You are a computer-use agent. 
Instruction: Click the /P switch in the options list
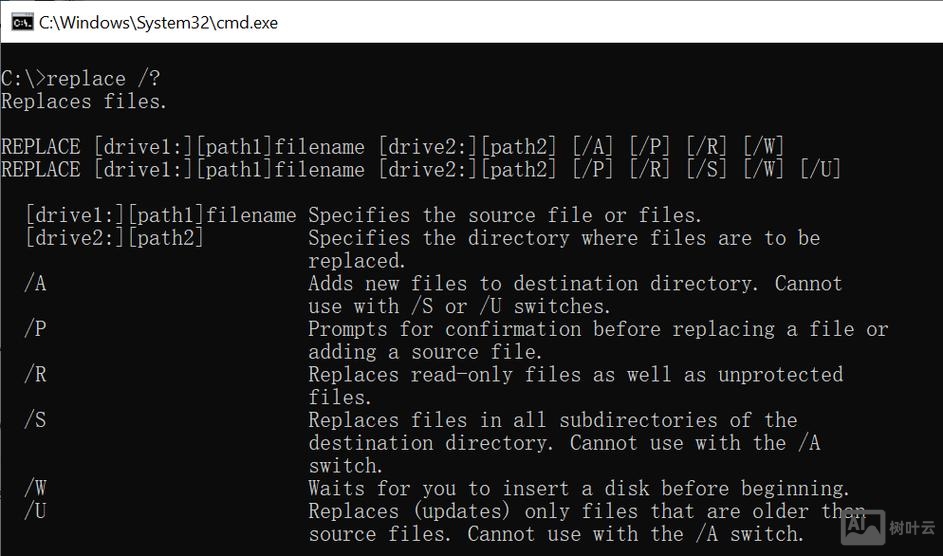pyautogui.click(x=35, y=329)
